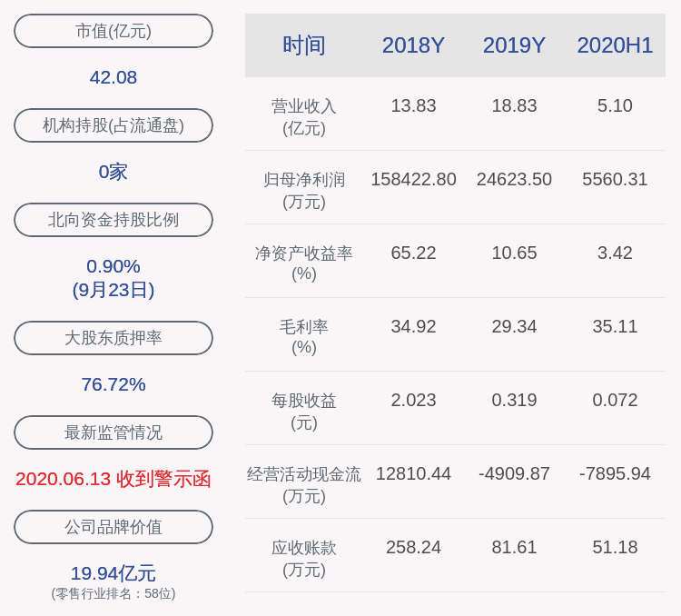Select the (9月23日) date text
Screen dimensions: 681x616
[113, 290]
